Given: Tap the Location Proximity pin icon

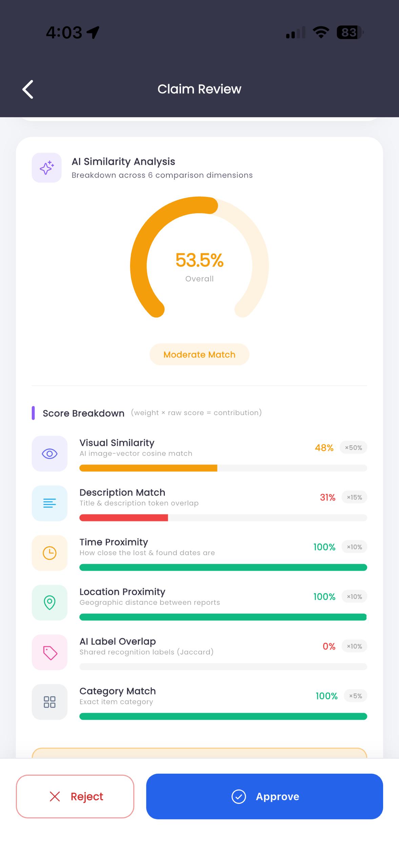Looking at the screenshot, I should coord(49,603).
